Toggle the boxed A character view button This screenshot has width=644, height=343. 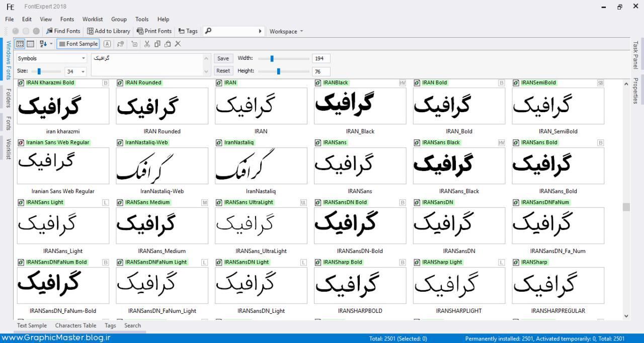coord(107,44)
